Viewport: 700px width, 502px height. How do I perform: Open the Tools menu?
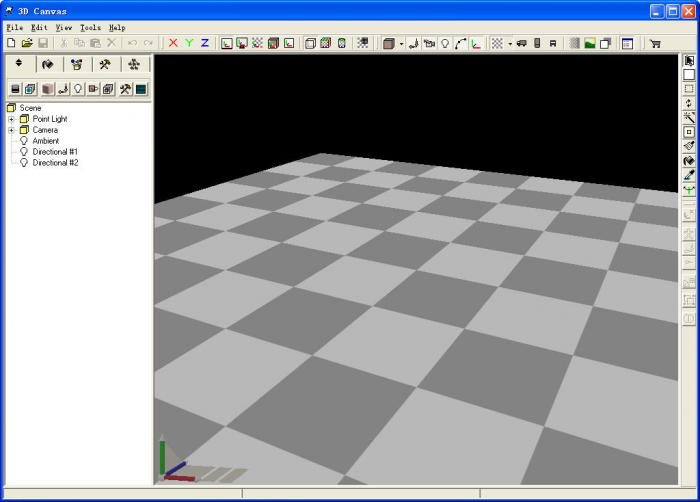point(90,28)
